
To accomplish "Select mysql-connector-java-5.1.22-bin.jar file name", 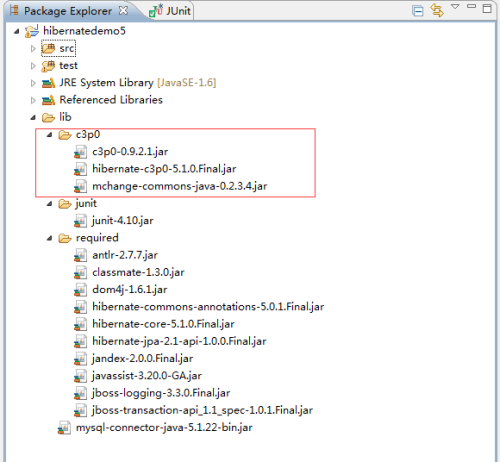I will (164, 428).
